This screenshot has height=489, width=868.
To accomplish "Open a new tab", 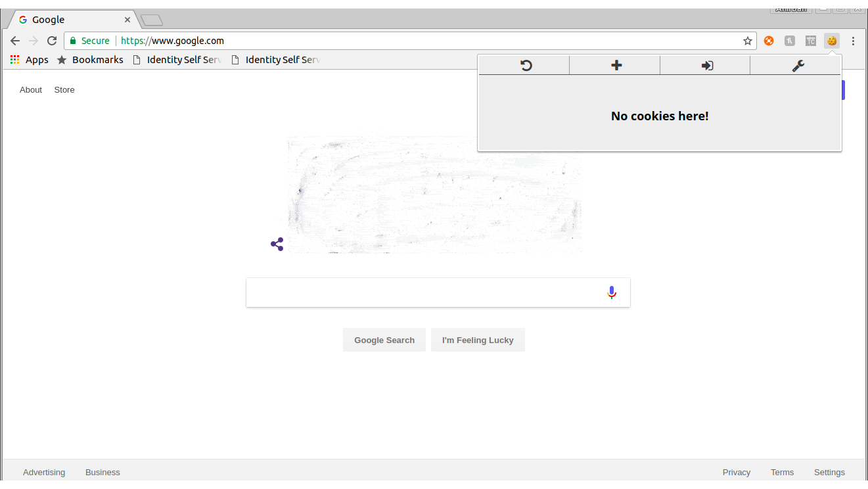I will click(152, 20).
